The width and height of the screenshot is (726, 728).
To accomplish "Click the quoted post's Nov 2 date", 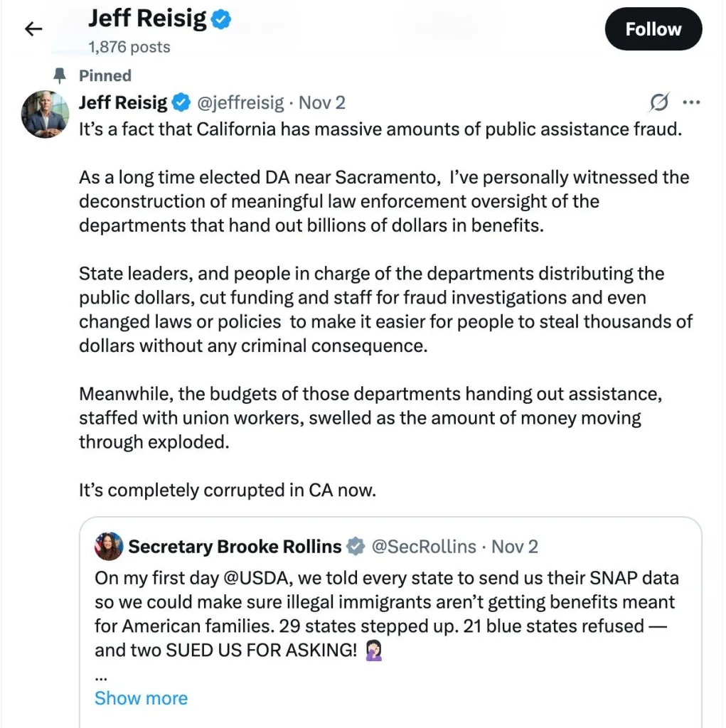I will pos(515,547).
